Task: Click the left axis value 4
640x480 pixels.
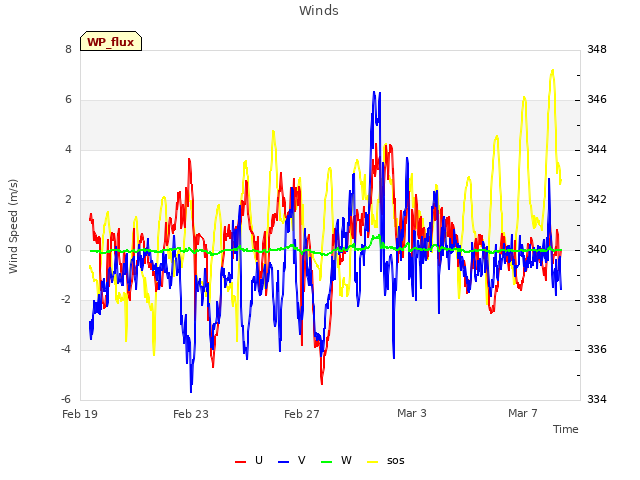Action: [x=68, y=149]
